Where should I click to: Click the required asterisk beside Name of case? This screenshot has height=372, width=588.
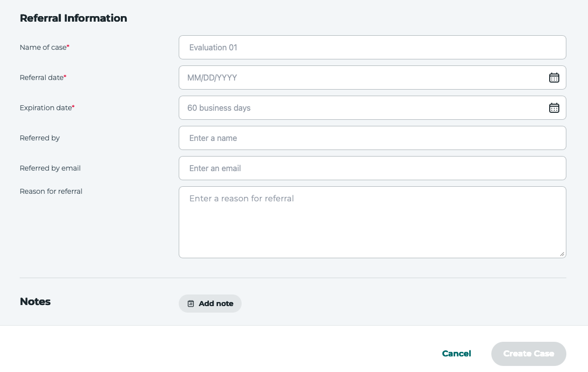point(67,45)
